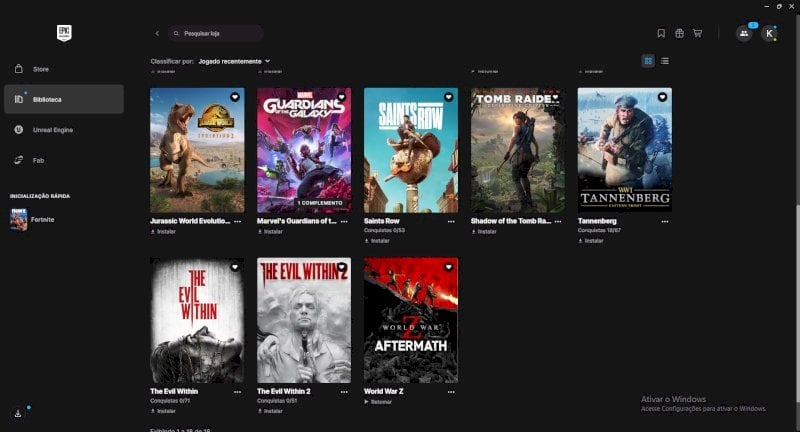Install Jurassic World Evolution 2

click(x=163, y=232)
